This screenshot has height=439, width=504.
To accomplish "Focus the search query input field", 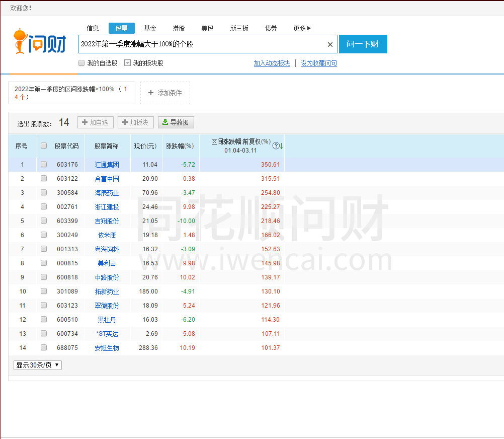I will 203,44.
